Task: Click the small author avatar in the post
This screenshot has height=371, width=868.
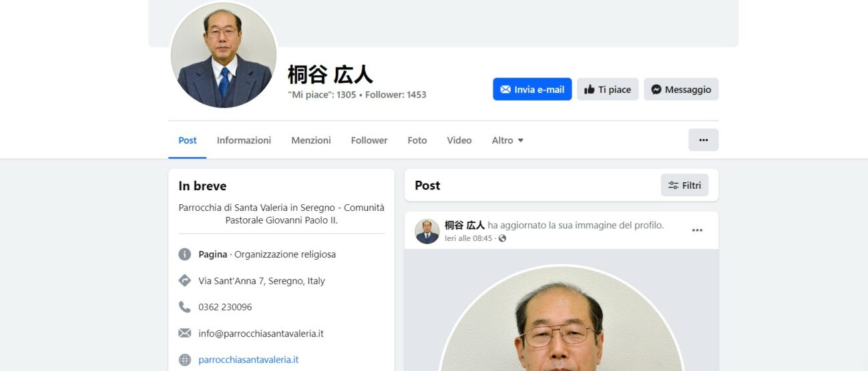Action: pos(427,232)
